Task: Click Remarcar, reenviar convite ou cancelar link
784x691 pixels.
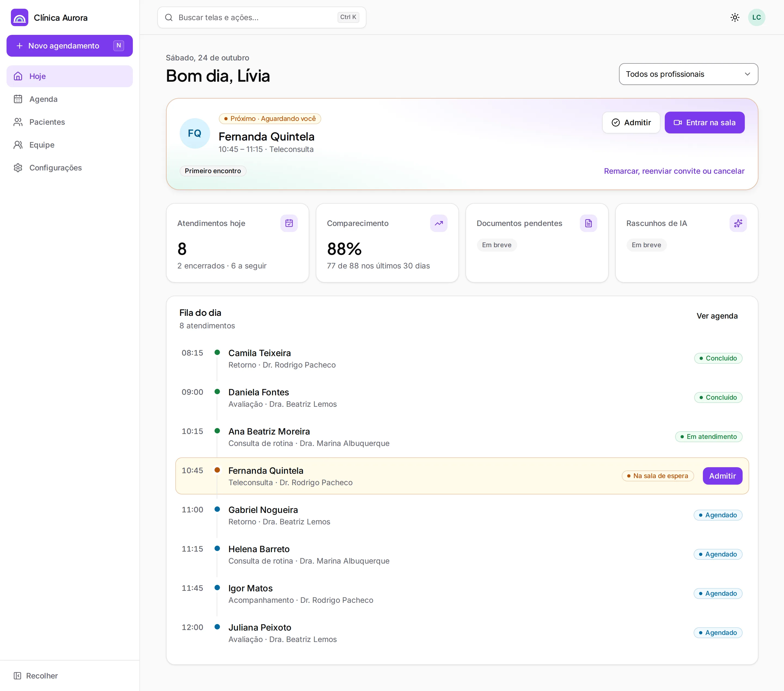Action: pyautogui.click(x=674, y=171)
